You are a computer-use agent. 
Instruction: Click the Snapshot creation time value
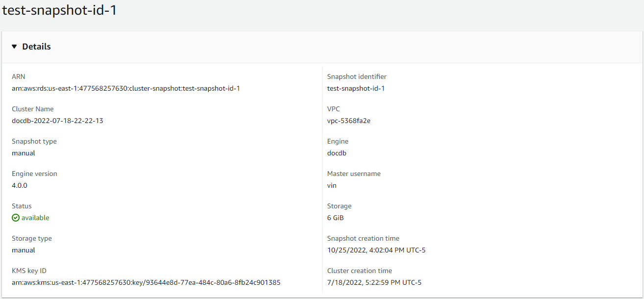tap(376, 250)
